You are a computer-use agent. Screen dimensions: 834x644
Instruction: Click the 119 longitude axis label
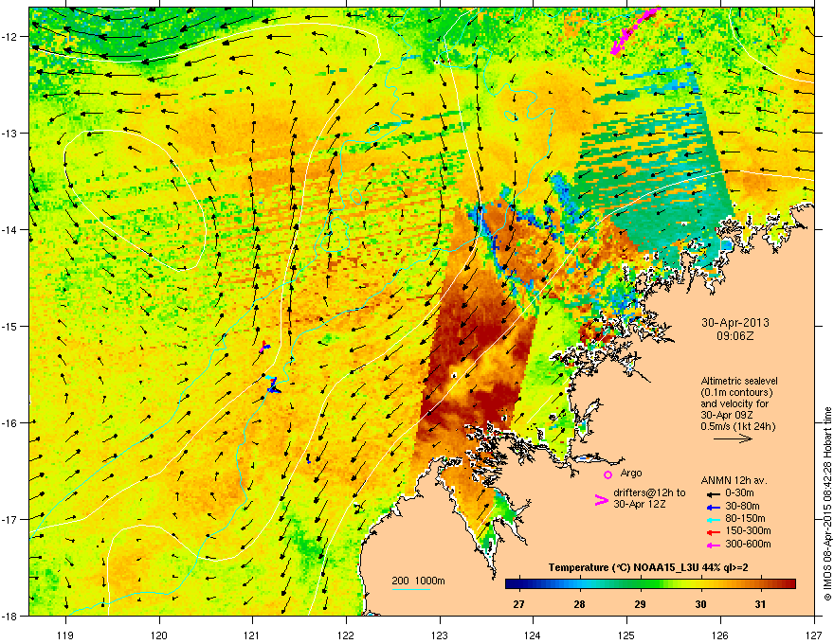click(x=65, y=635)
